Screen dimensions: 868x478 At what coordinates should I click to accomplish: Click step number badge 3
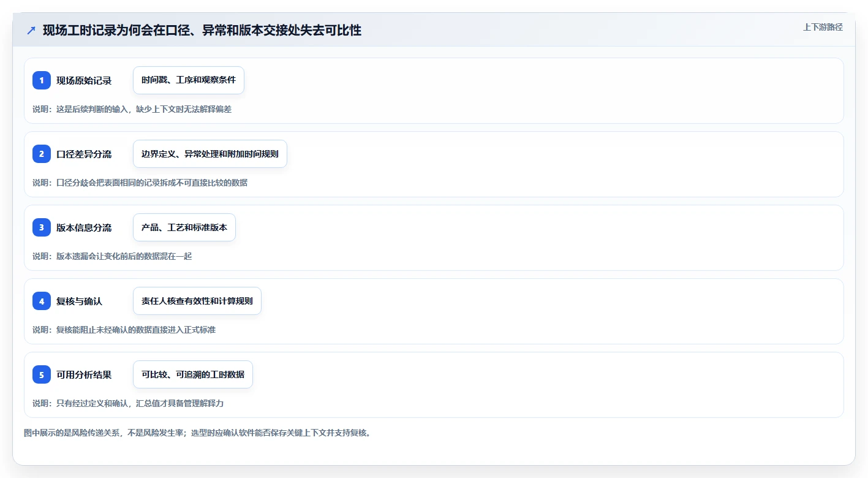(x=42, y=227)
